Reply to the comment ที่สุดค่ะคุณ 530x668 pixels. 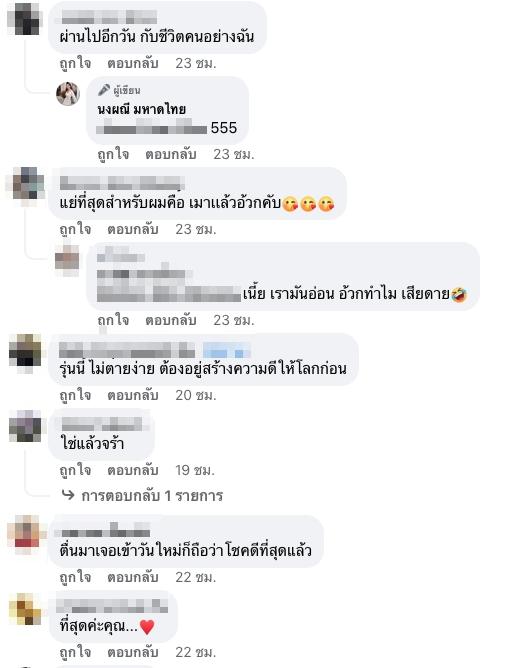point(132,652)
